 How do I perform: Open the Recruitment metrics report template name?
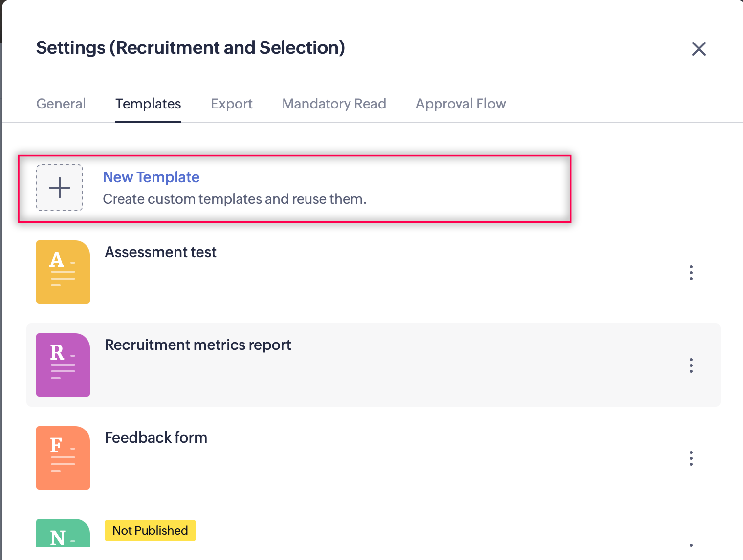pos(198,345)
